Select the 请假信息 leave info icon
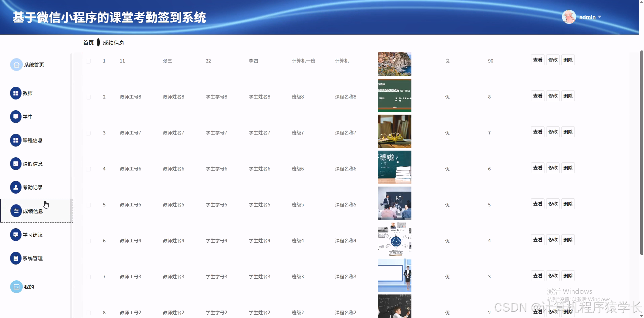This screenshot has height=318, width=644. click(x=16, y=164)
